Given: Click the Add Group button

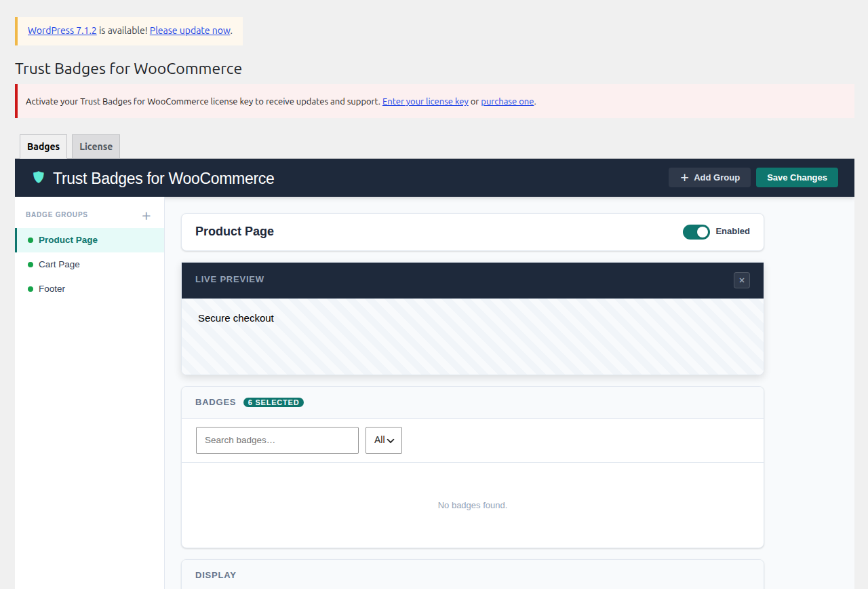Looking at the screenshot, I should point(709,177).
